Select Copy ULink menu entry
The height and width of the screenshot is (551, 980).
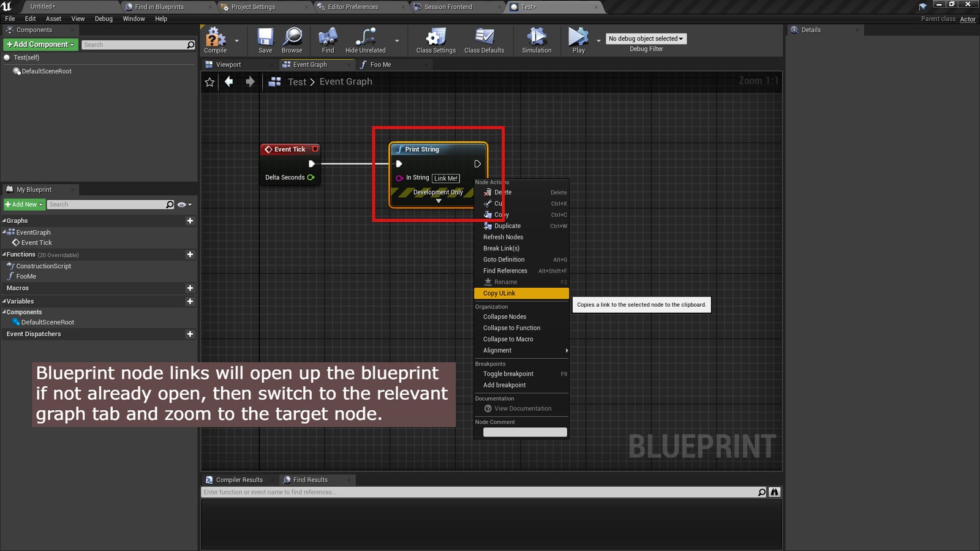[x=521, y=293]
